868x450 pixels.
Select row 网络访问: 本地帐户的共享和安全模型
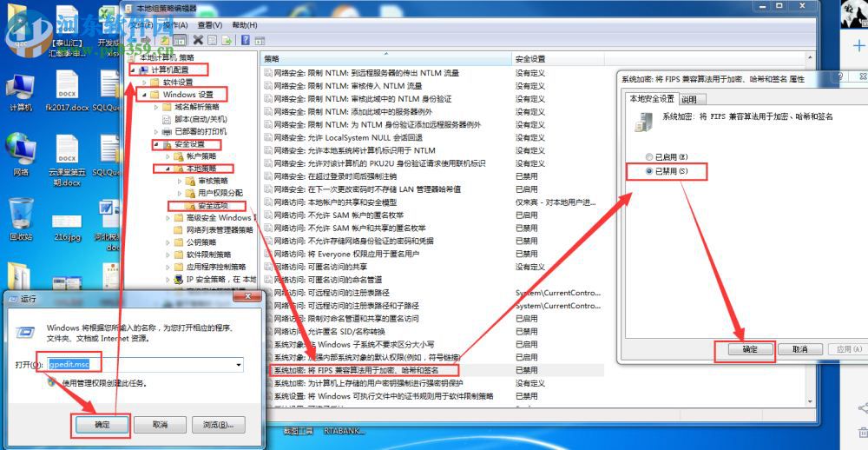433,202
